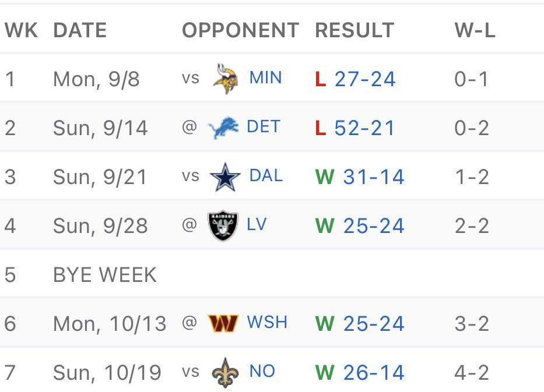
Task: Click the New Orleans Saints logo
Action: tap(225, 372)
